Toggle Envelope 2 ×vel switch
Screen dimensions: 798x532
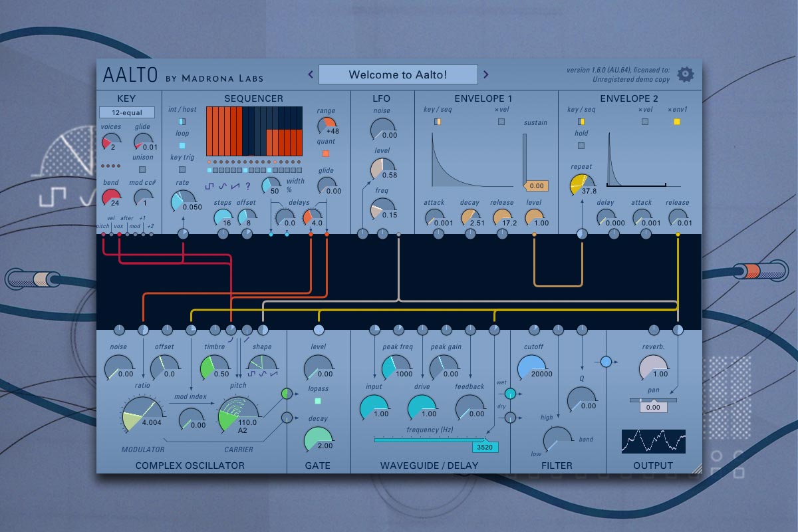click(x=645, y=122)
